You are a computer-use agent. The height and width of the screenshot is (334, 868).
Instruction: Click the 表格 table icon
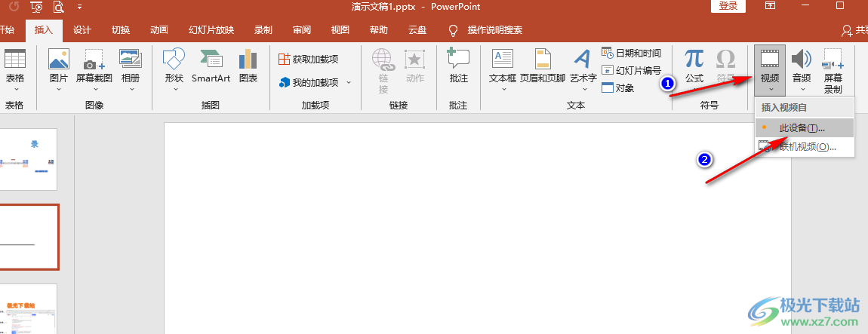tap(14, 60)
